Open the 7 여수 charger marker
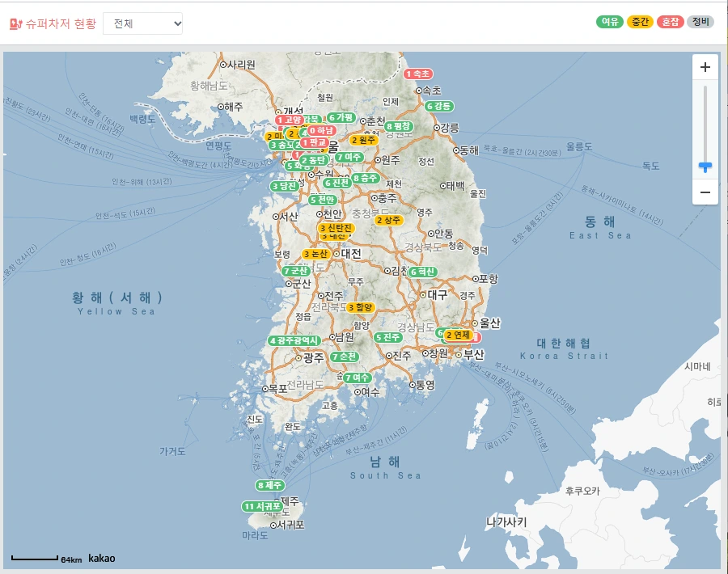 pos(357,378)
